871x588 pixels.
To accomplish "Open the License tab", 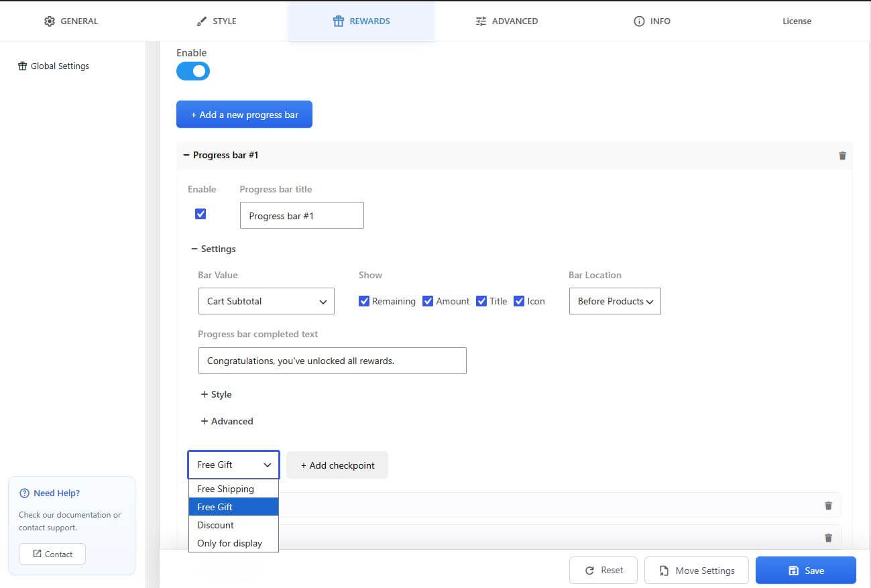I will pyautogui.click(x=797, y=21).
